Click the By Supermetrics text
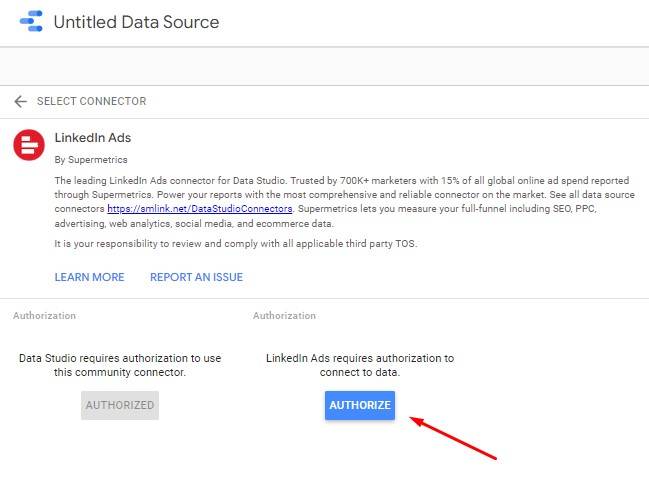The height and width of the screenshot is (490, 649). pyautogui.click(x=91, y=160)
